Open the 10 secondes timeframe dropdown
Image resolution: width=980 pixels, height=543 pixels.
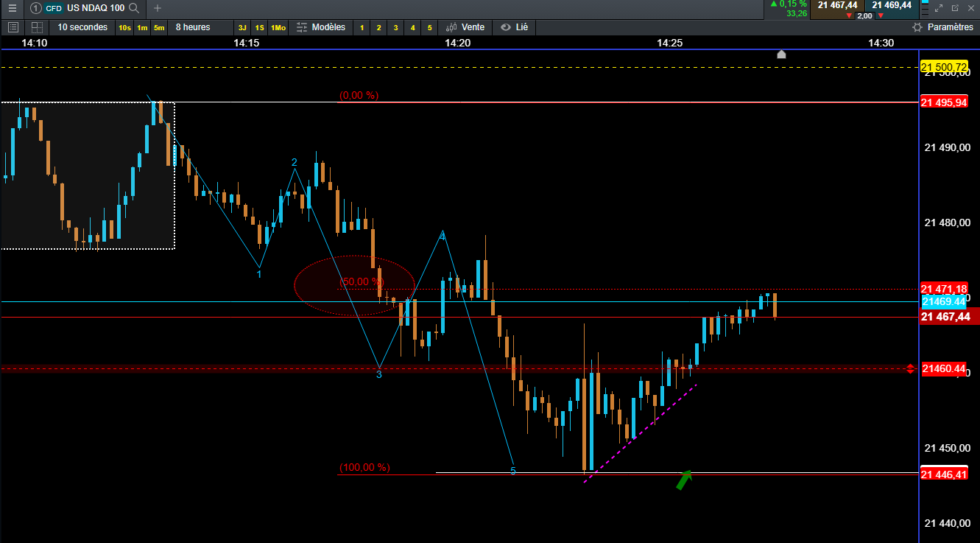(82, 27)
